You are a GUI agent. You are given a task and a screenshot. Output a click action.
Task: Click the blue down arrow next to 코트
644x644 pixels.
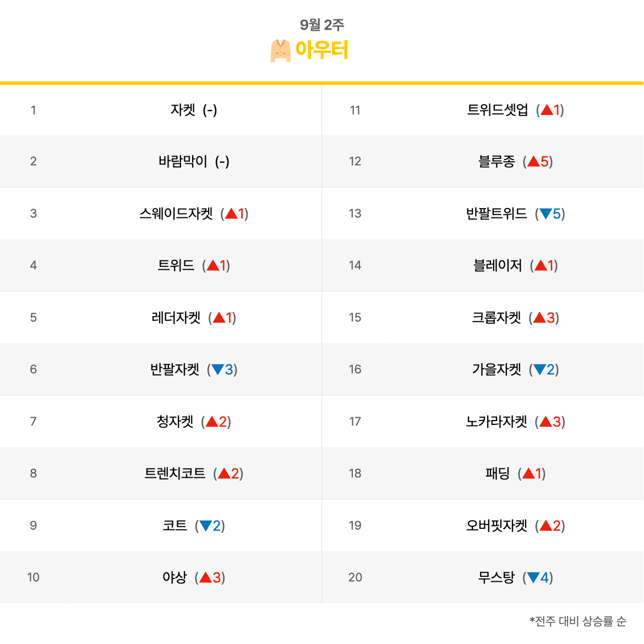(x=206, y=526)
